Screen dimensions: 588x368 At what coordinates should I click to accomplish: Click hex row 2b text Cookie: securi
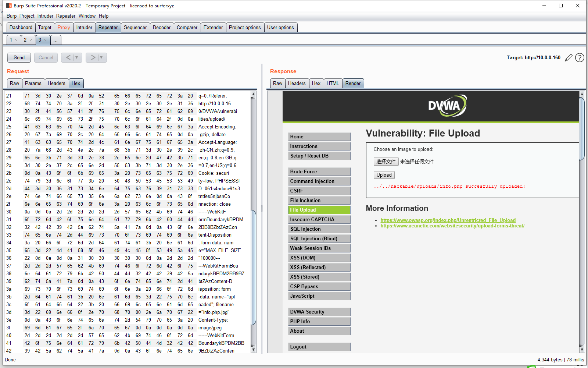[214, 173]
